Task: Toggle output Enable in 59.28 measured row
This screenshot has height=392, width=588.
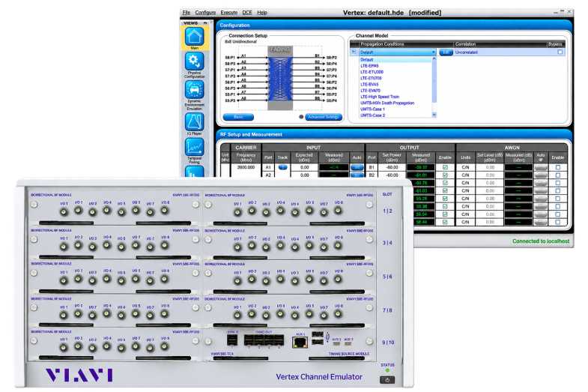Action: [x=445, y=199]
